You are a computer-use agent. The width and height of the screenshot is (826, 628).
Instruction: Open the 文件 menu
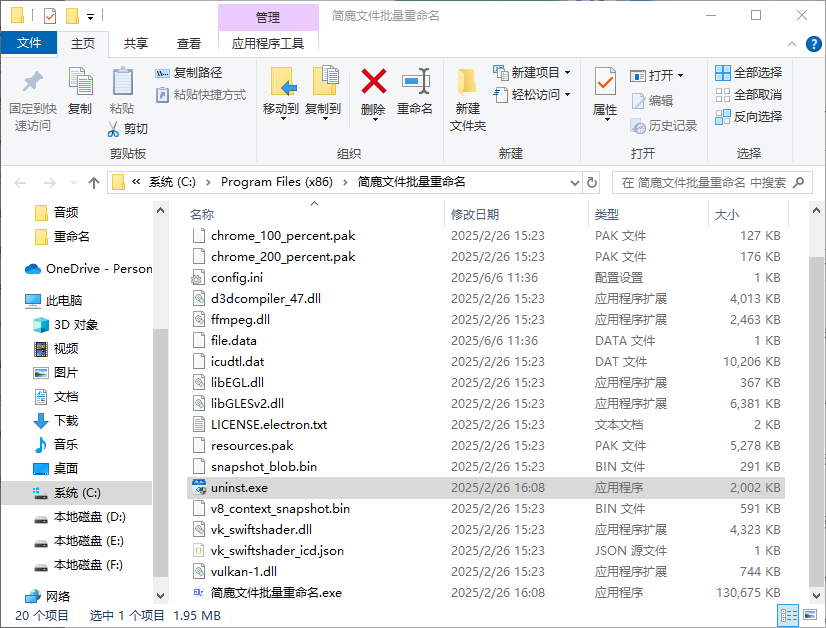point(30,44)
